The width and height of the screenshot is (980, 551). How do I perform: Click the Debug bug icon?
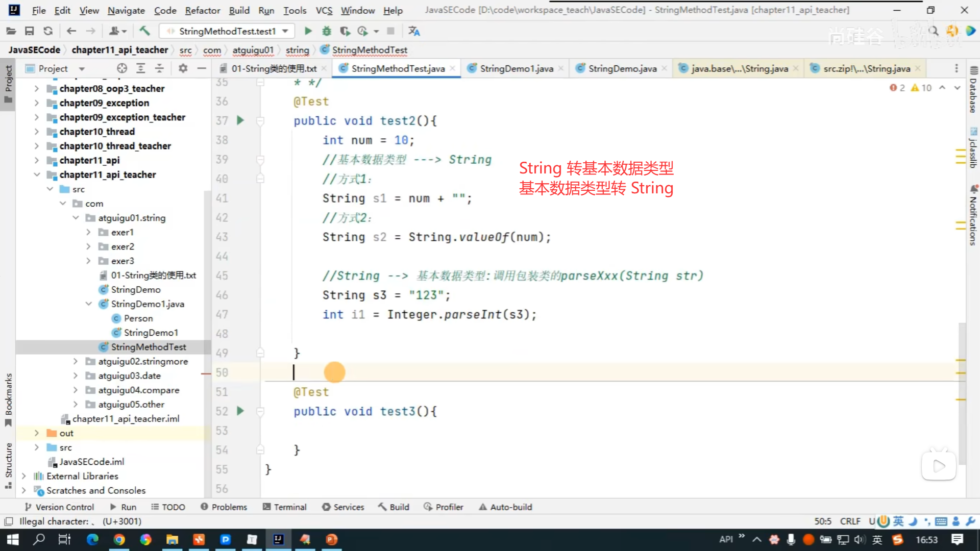click(327, 31)
